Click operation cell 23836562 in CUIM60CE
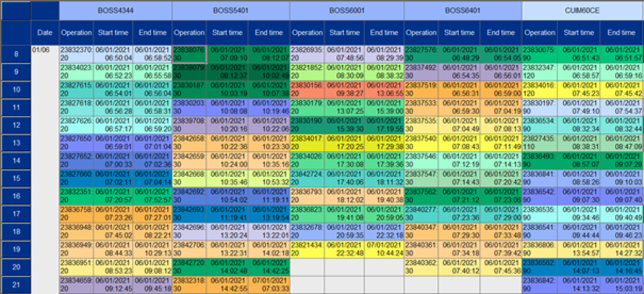This screenshot has width=644, height=294. click(x=539, y=267)
